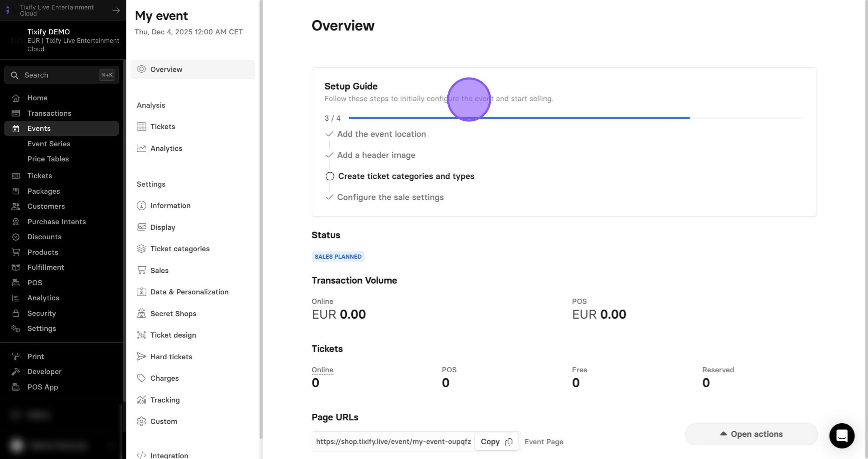The width and height of the screenshot is (868, 459).
Task: Navigate to Price Tables
Action: click(x=48, y=159)
